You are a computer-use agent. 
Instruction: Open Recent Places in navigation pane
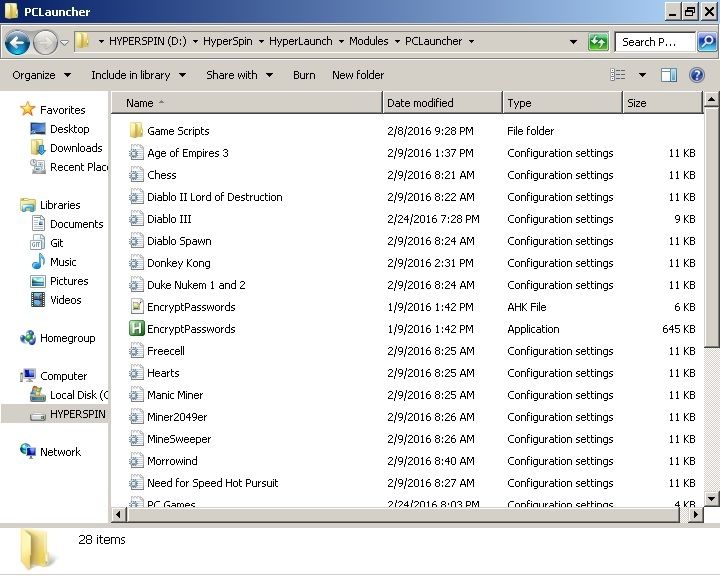[69, 167]
